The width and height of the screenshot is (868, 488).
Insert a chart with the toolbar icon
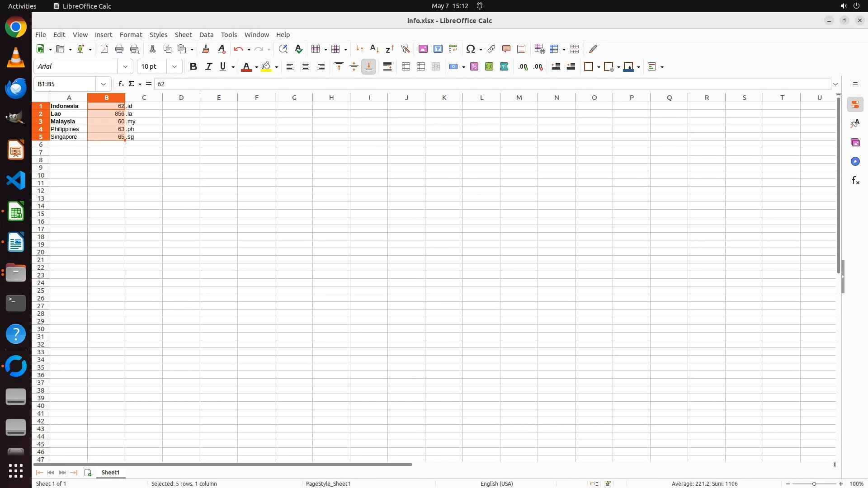pos(438,49)
